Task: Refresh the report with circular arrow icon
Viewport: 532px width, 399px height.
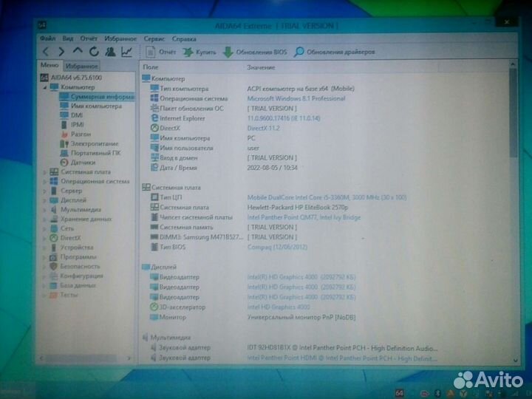Action: pyautogui.click(x=94, y=52)
